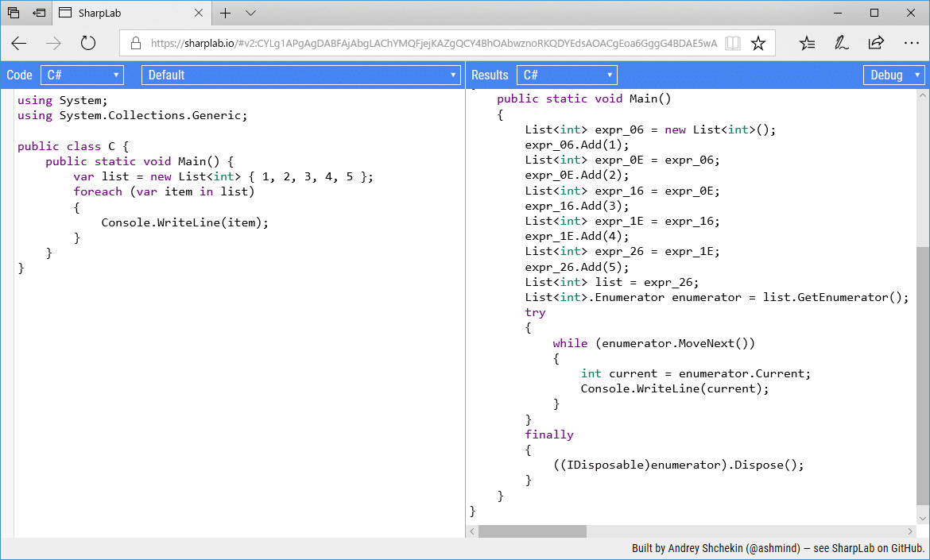This screenshot has width=930, height=560.
Task: Navigate back with back arrow
Action: pyautogui.click(x=18, y=43)
